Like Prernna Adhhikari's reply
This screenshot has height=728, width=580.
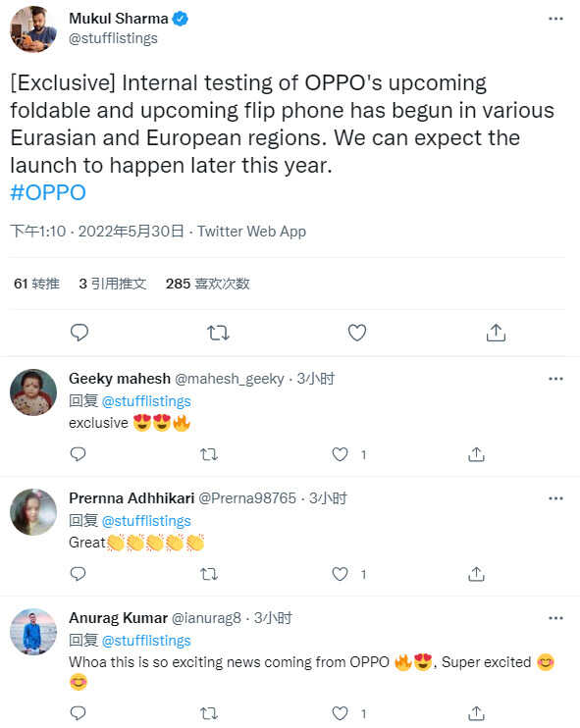click(340, 574)
